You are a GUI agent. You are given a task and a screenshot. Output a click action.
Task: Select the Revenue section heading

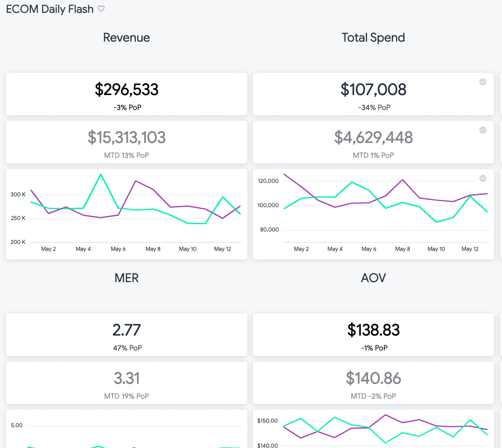126,37
